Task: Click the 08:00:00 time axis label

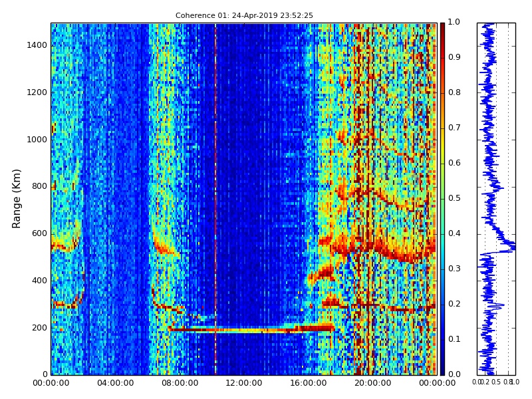Action: point(180,383)
